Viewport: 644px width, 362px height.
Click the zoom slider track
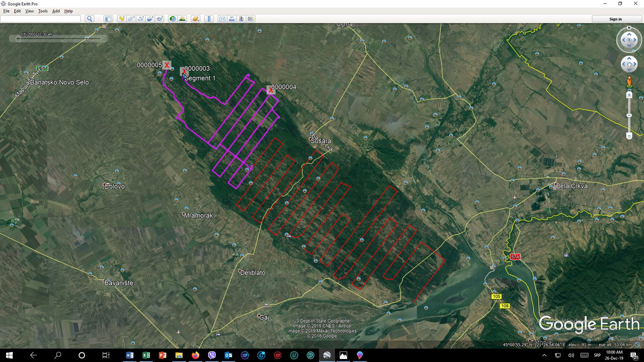click(629, 115)
